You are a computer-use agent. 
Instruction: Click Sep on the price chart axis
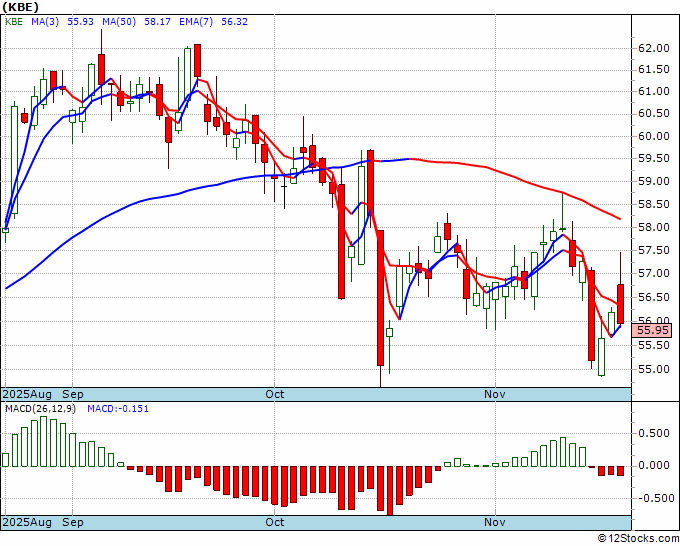point(73,394)
